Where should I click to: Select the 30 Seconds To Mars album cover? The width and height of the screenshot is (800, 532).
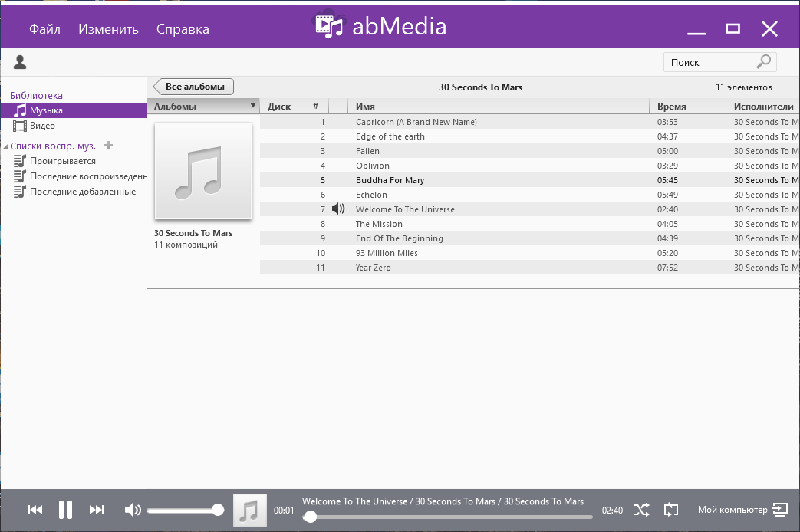click(x=203, y=171)
